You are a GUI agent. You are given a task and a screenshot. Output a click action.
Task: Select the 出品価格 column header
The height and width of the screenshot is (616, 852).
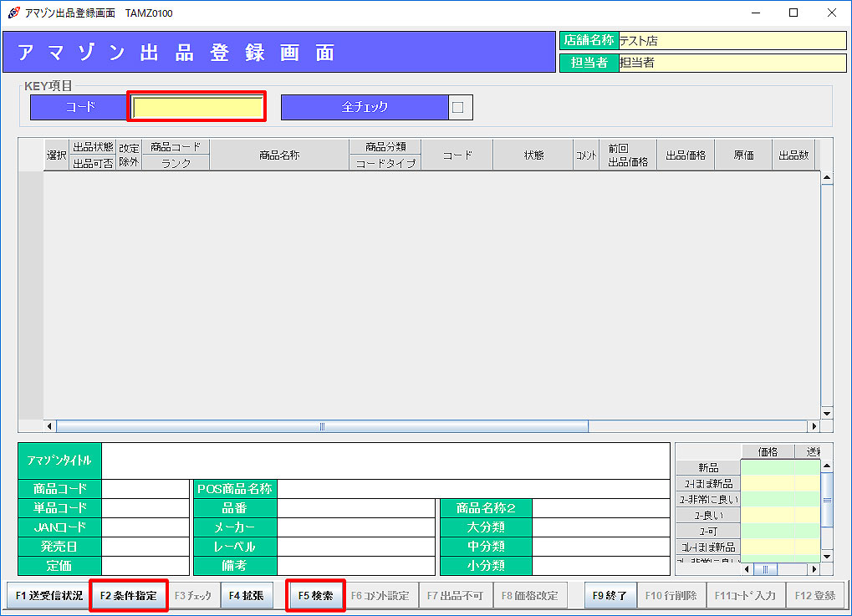coord(686,155)
